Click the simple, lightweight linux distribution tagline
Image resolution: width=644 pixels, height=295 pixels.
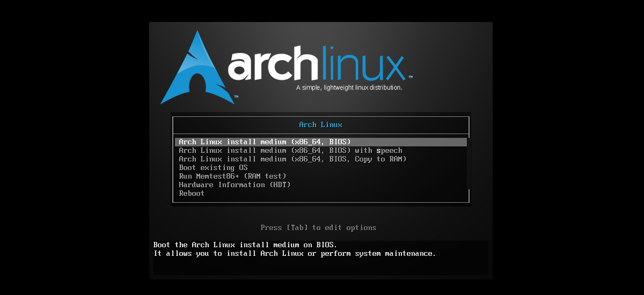click(349, 87)
